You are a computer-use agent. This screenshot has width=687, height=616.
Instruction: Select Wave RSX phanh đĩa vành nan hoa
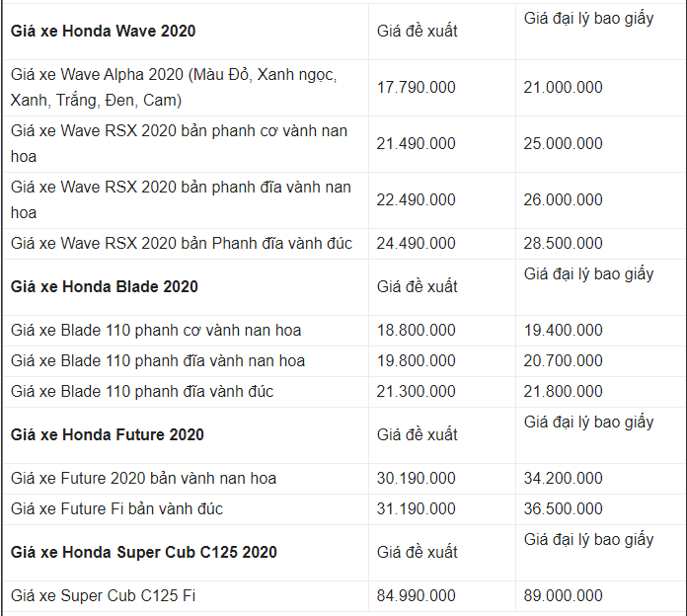(181, 199)
